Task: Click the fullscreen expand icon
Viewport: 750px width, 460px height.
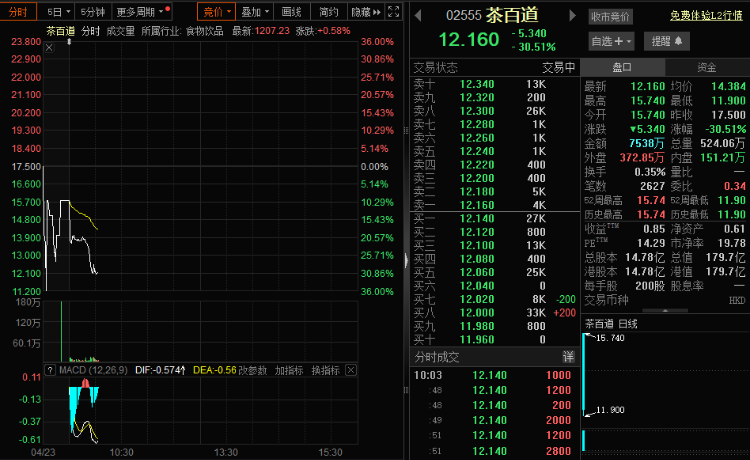Action: point(394,12)
